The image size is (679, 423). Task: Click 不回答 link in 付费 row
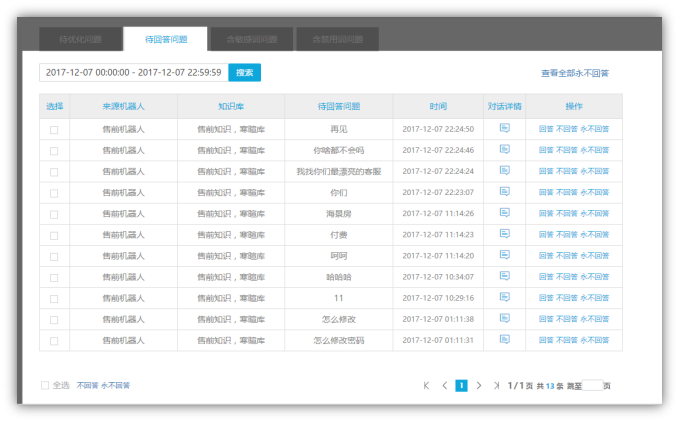click(567, 234)
